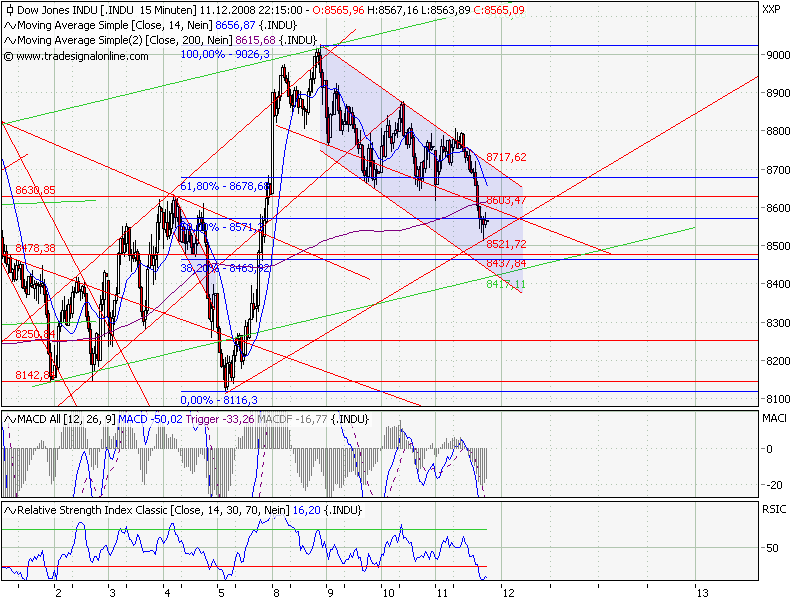The width and height of the screenshot is (800, 600).
Task: Click the MACDF value -16,77
Action: click(292, 419)
